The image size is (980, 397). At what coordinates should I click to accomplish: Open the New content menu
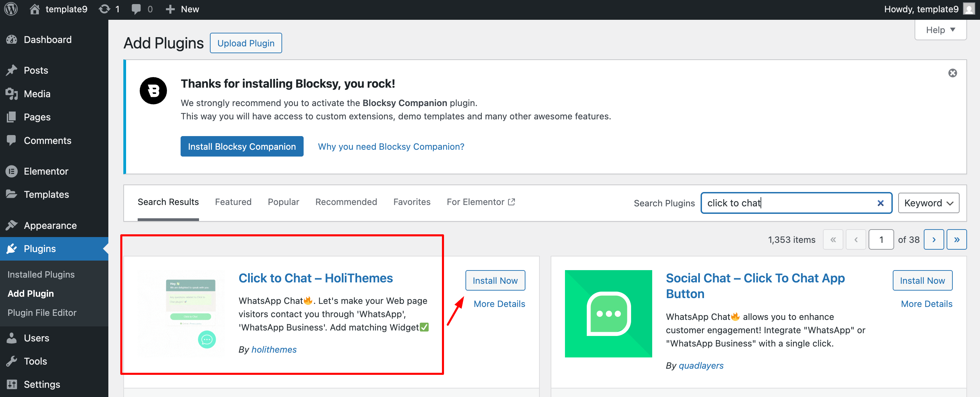(183, 9)
